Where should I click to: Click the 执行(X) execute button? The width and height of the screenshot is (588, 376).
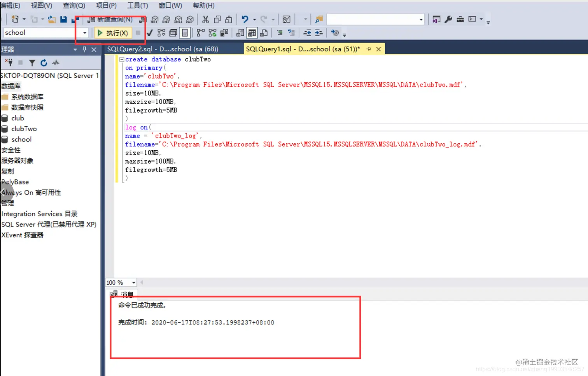click(x=112, y=33)
